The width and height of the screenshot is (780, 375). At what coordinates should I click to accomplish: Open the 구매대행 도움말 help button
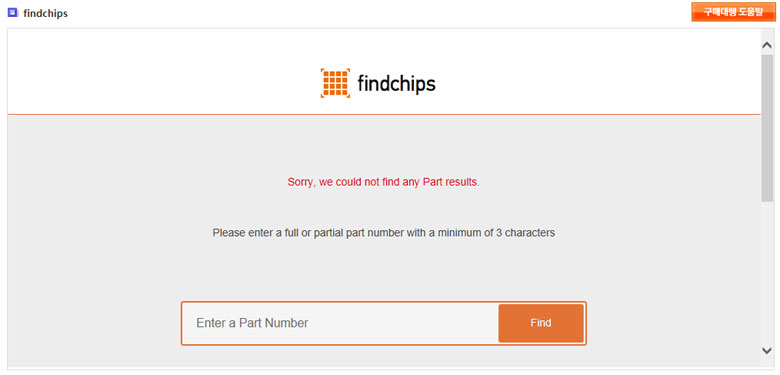coord(733,11)
